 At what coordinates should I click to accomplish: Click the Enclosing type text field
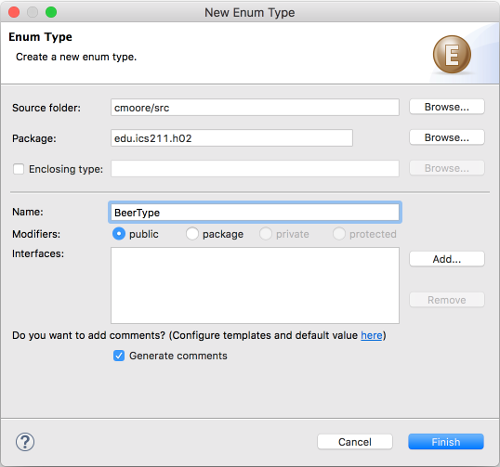(x=255, y=169)
